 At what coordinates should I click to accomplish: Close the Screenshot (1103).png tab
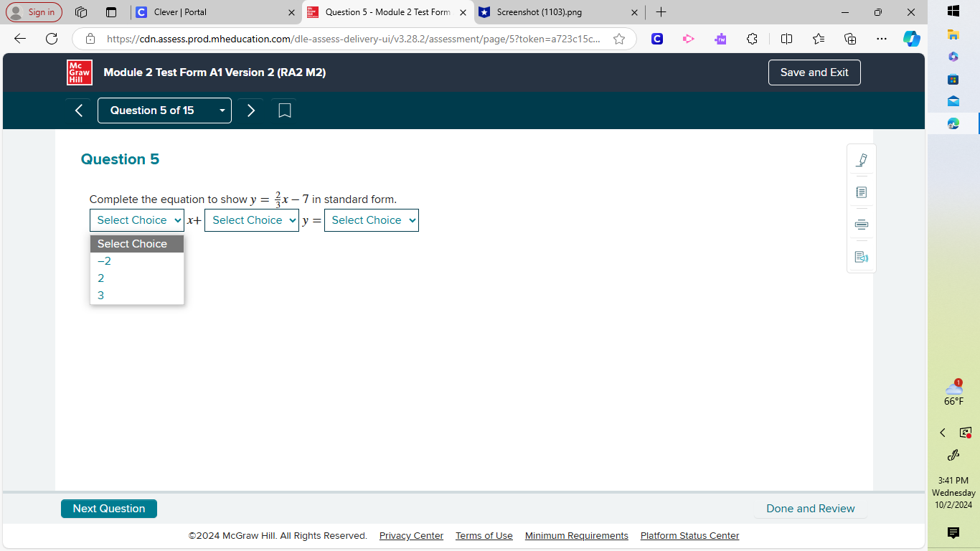point(634,12)
